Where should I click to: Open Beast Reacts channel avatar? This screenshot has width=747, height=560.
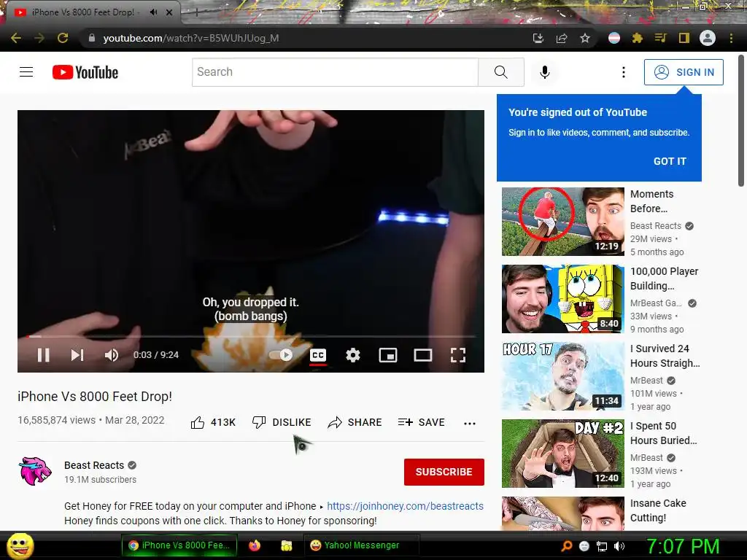pyautogui.click(x=35, y=471)
